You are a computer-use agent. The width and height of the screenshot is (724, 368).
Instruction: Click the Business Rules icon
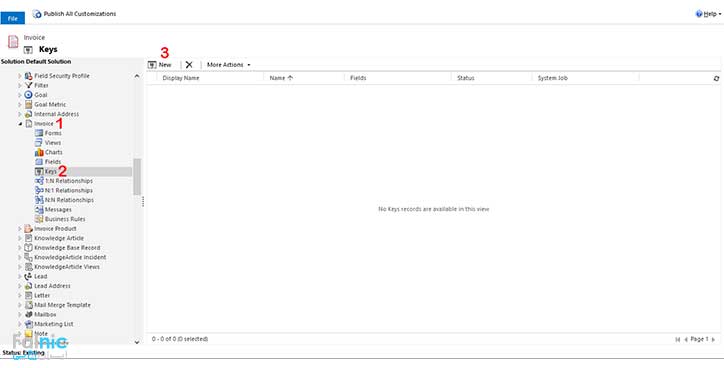(39, 219)
